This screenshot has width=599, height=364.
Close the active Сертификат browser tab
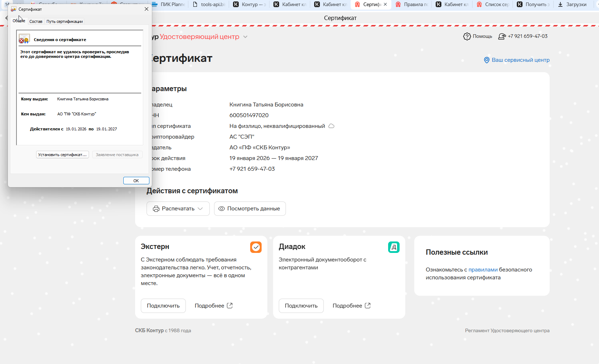(x=385, y=4)
